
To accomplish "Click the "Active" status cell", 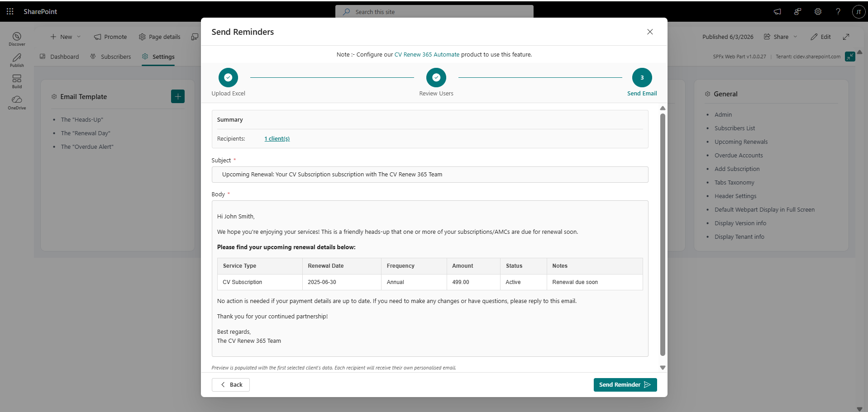I will tap(524, 282).
